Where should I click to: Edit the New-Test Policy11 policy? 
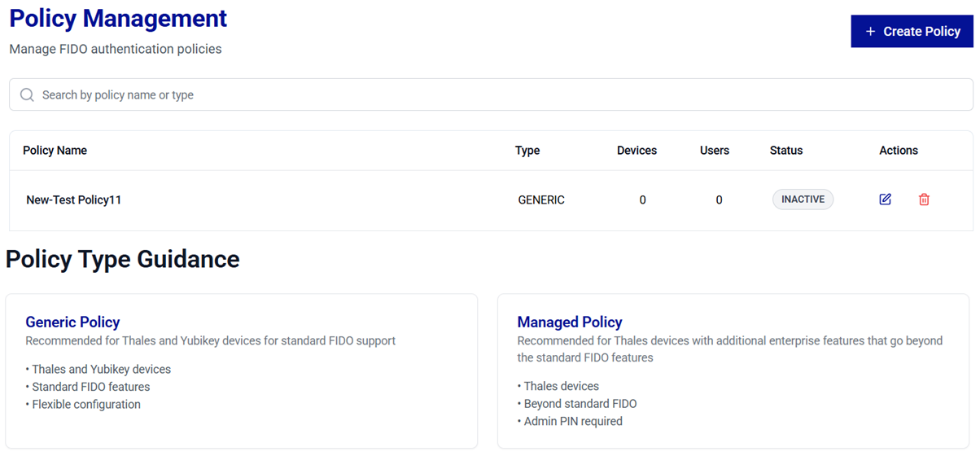click(x=885, y=199)
